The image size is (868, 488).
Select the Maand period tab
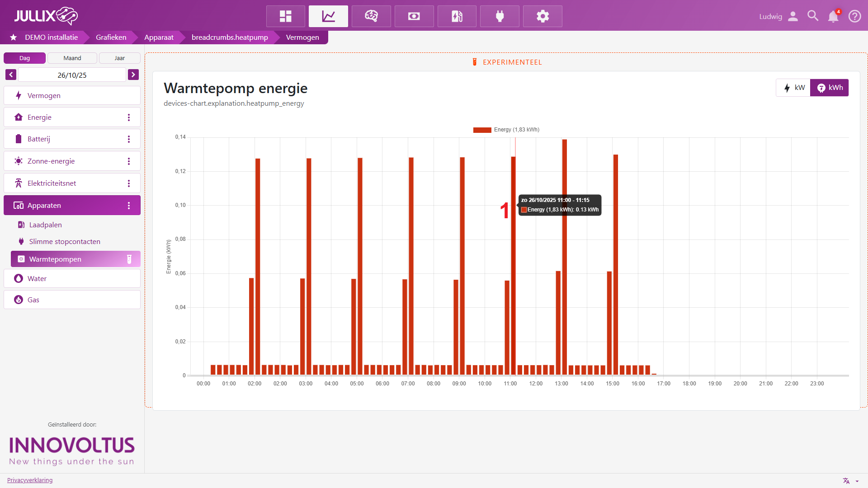click(x=72, y=58)
